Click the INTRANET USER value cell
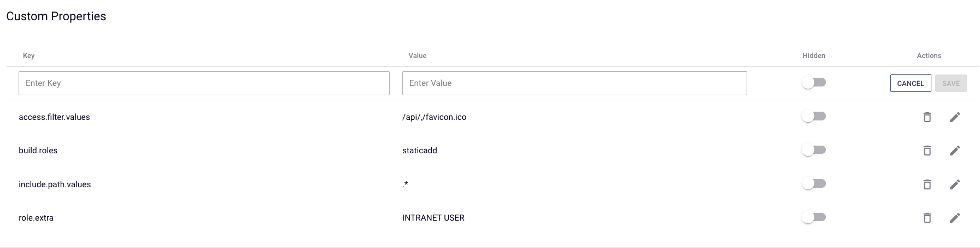 click(x=433, y=218)
